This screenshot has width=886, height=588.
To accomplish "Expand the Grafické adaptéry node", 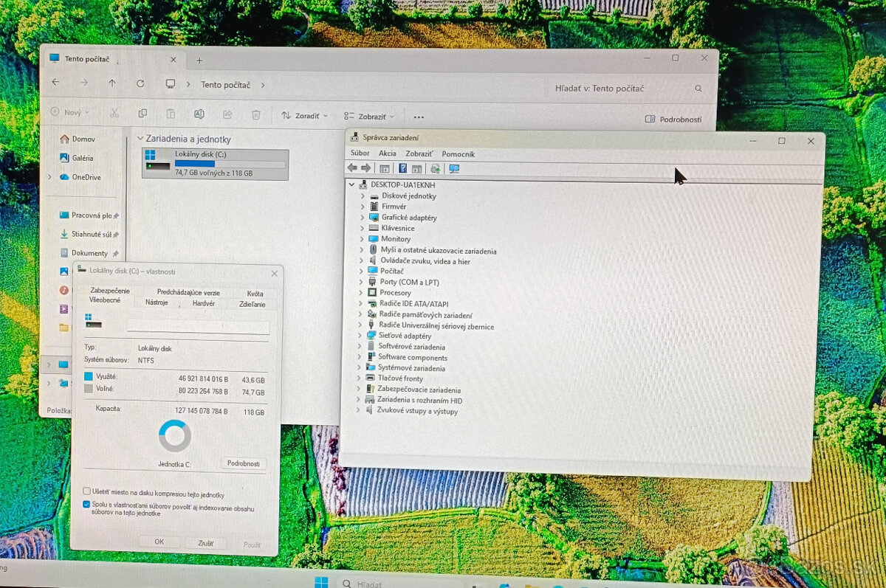I will [x=363, y=218].
